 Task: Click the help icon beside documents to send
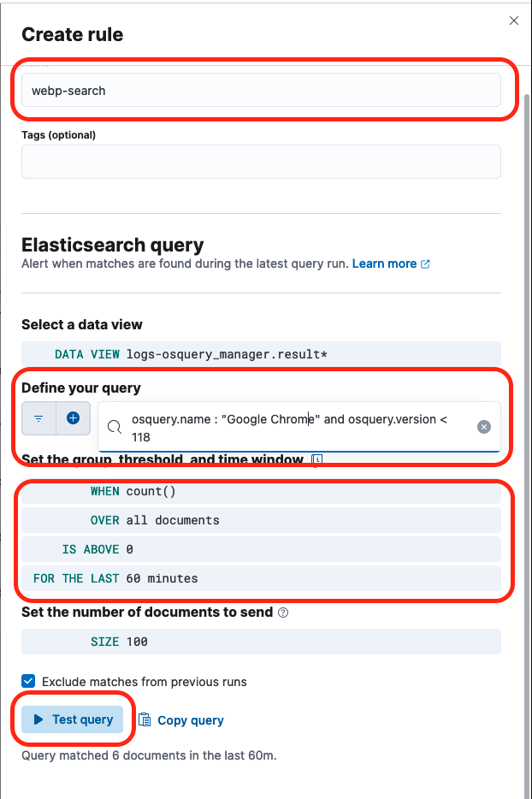tap(282, 613)
